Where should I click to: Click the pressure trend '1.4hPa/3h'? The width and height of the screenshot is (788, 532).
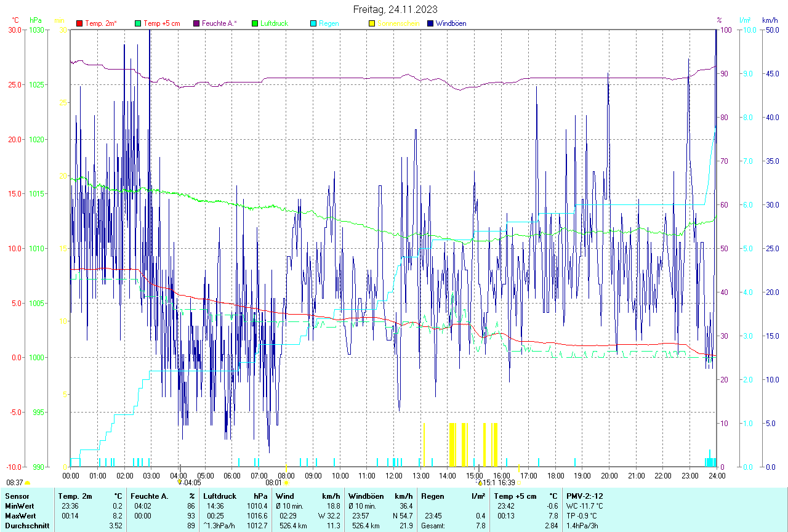point(582,526)
